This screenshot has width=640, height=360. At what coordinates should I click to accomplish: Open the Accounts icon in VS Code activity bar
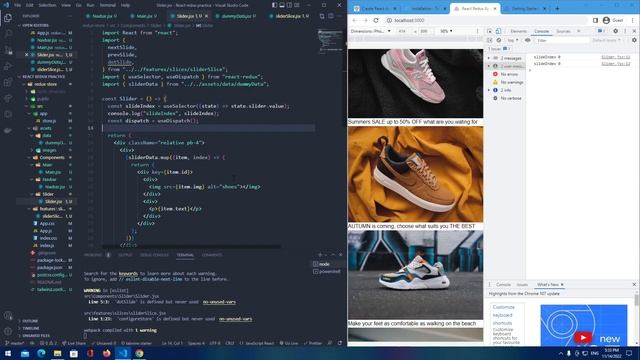tap(8, 316)
